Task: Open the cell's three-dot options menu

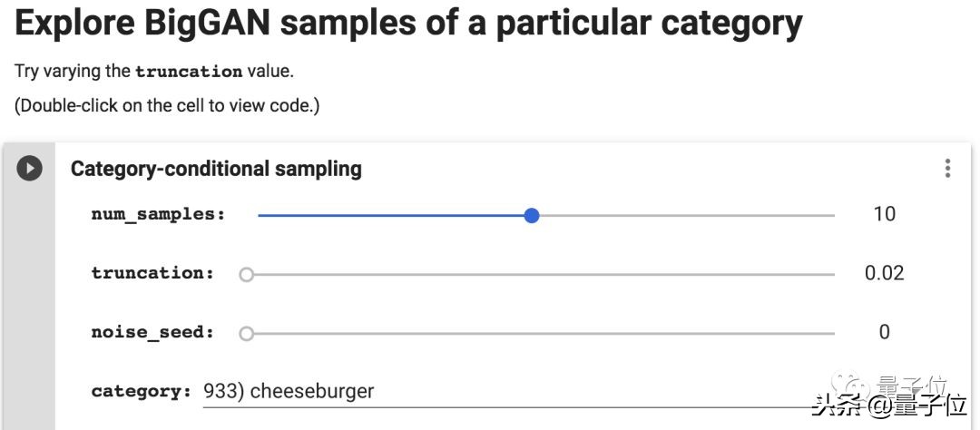Action: pos(947,169)
